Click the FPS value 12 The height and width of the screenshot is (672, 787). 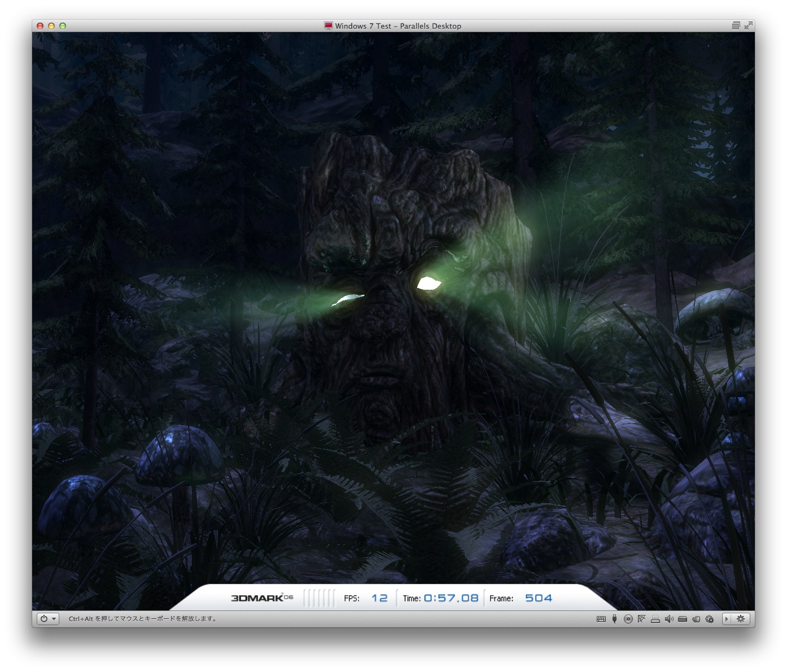[x=379, y=598]
